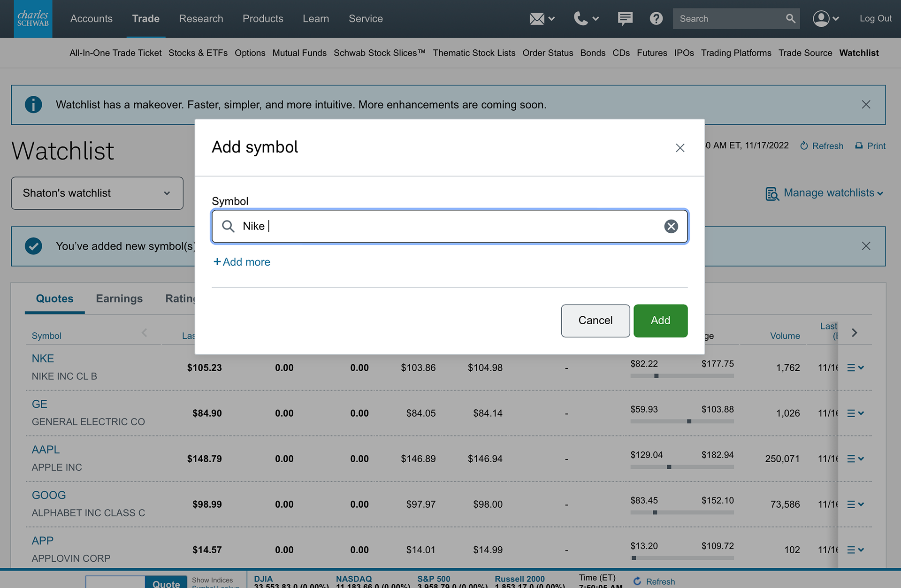Click the GE 52-week range bar

pyautogui.click(x=682, y=421)
